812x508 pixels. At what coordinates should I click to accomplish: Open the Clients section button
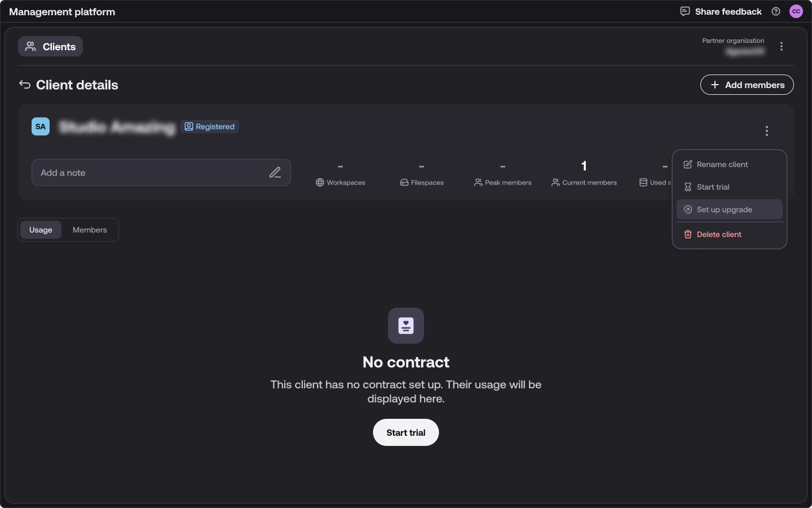click(50, 46)
